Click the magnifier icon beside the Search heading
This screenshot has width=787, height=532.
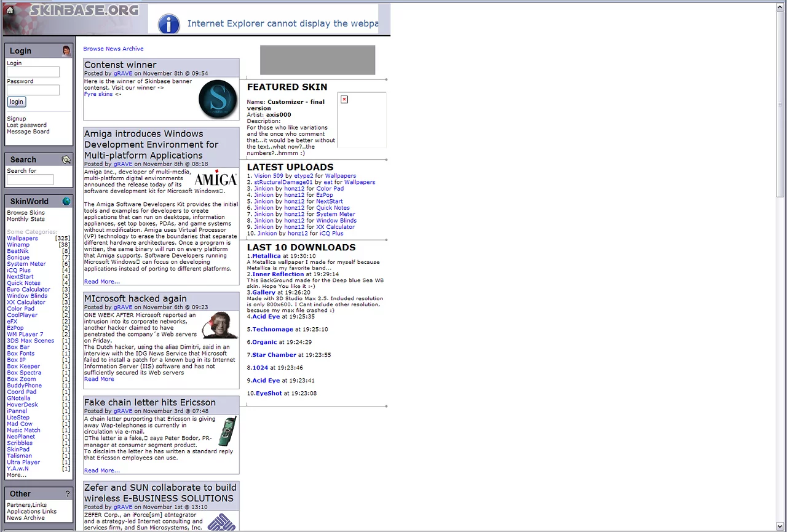[66, 160]
